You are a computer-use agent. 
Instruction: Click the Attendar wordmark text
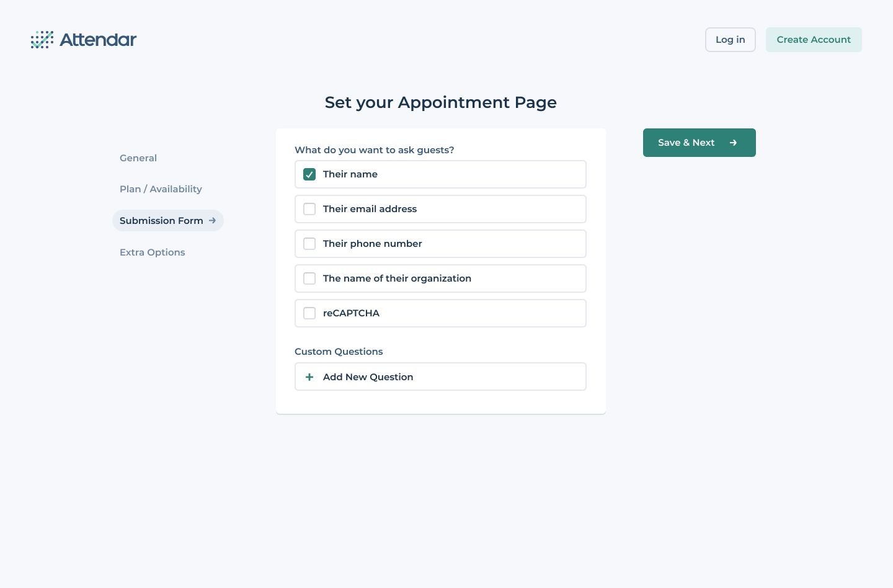point(98,40)
